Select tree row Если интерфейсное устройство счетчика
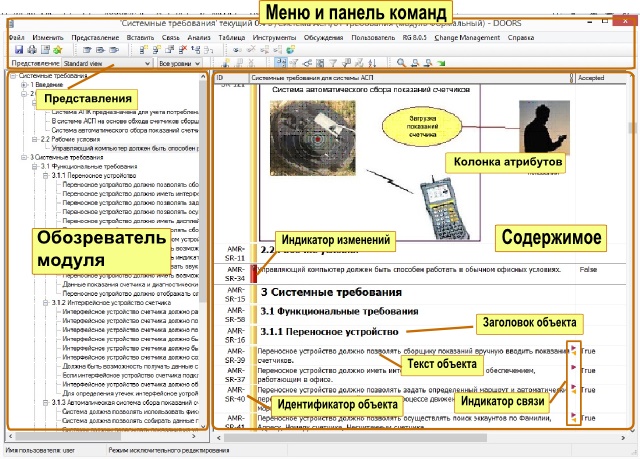Viewport: 640px width, 459px height. pyautogui.click(x=130, y=375)
